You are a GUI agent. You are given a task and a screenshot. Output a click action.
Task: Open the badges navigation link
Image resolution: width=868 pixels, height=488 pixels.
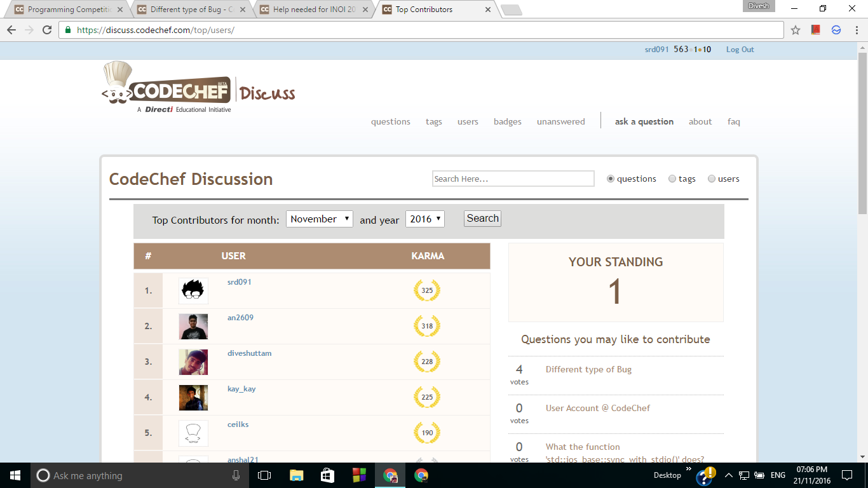click(508, 121)
